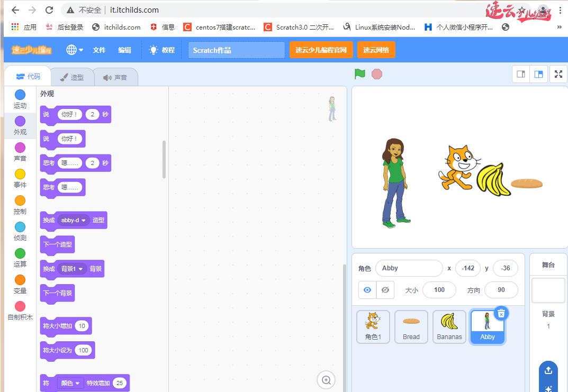Hide sprite with crossed-out eye icon
Screen dimensions: 568x392
(x=385, y=290)
